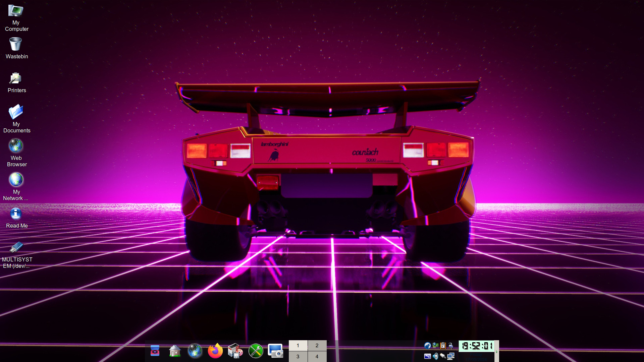Switch to virtual desktop 3

pyautogui.click(x=298, y=357)
